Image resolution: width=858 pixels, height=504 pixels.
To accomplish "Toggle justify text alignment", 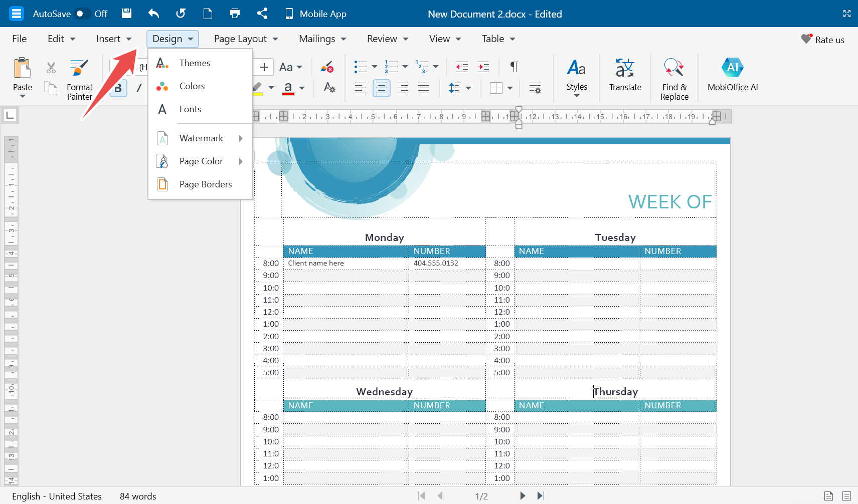I will [424, 89].
